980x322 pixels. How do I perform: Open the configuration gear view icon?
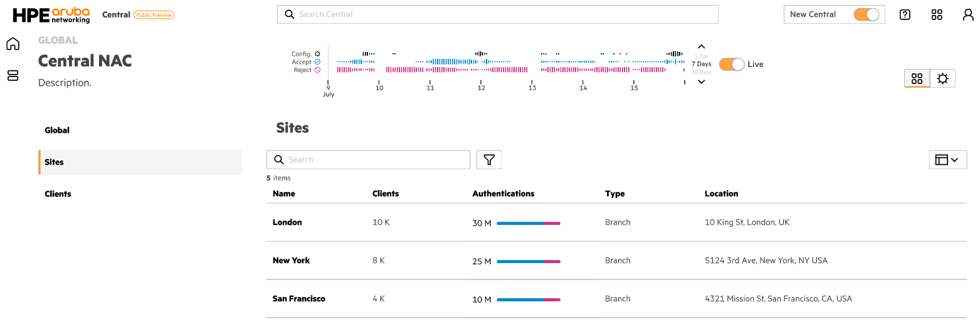[942, 78]
